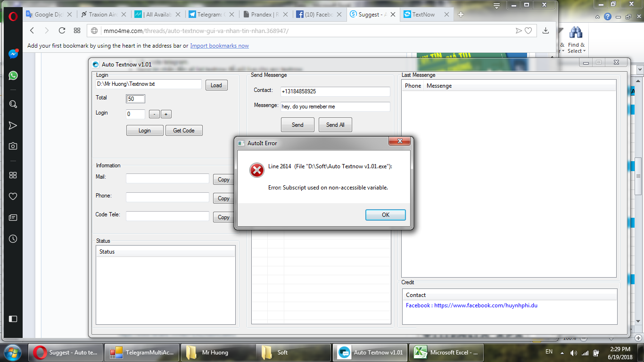Switch to (10) Facebook tab
This screenshot has height=362, width=644.
tap(320, 14)
